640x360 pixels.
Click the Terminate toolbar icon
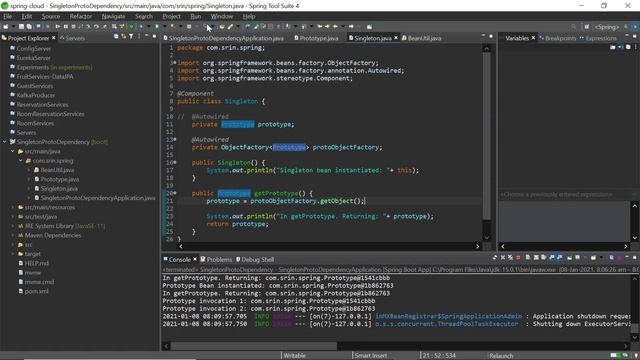pos(73,27)
